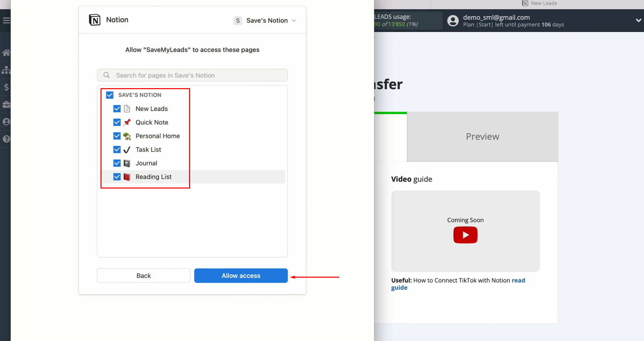The image size is (644, 341).
Task: Click the Personal Home house icon
Action: (x=127, y=136)
